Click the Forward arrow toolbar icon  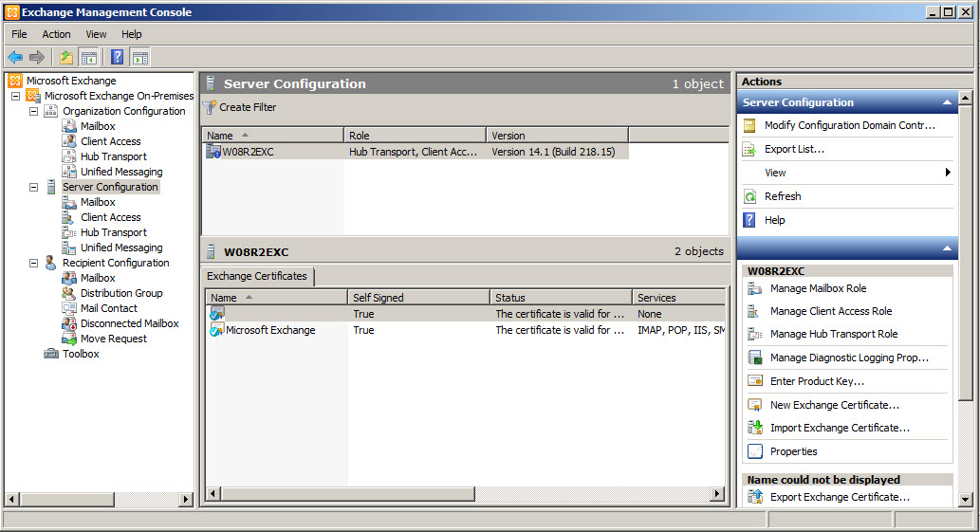coord(37,58)
